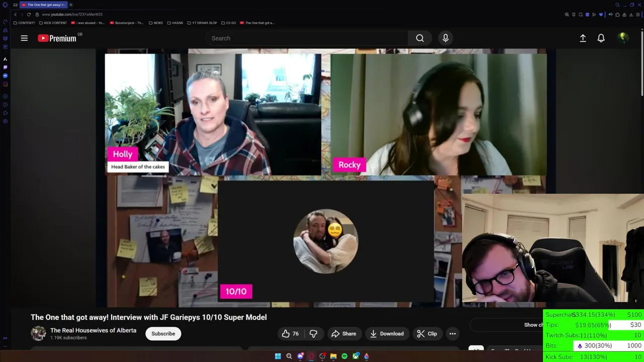Viewport: 644px width, 362px height.
Task: Open File Explorer from the taskbar
Action: tap(333, 356)
